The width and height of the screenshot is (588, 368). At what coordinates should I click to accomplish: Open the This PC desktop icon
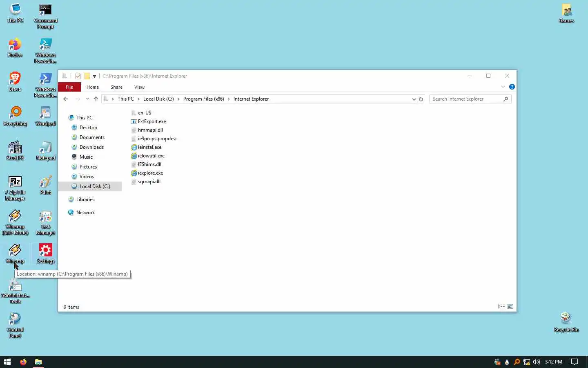(x=15, y=13)
